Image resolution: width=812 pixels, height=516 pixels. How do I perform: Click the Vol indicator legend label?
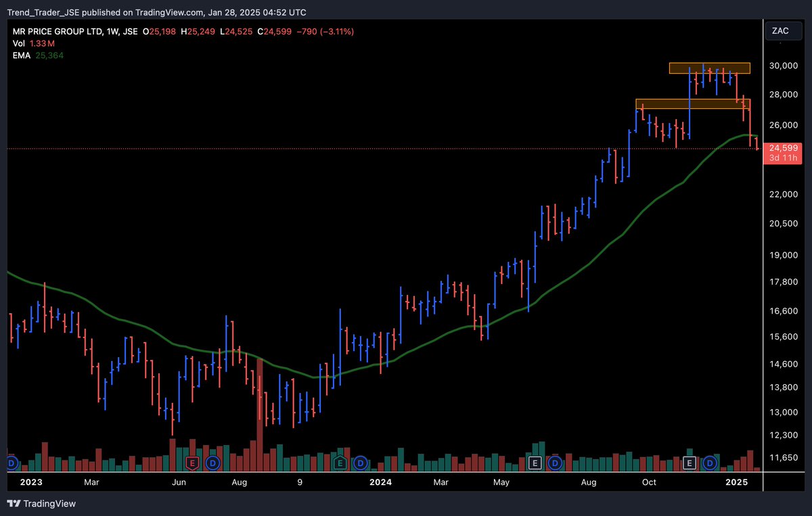coord(19,43)
